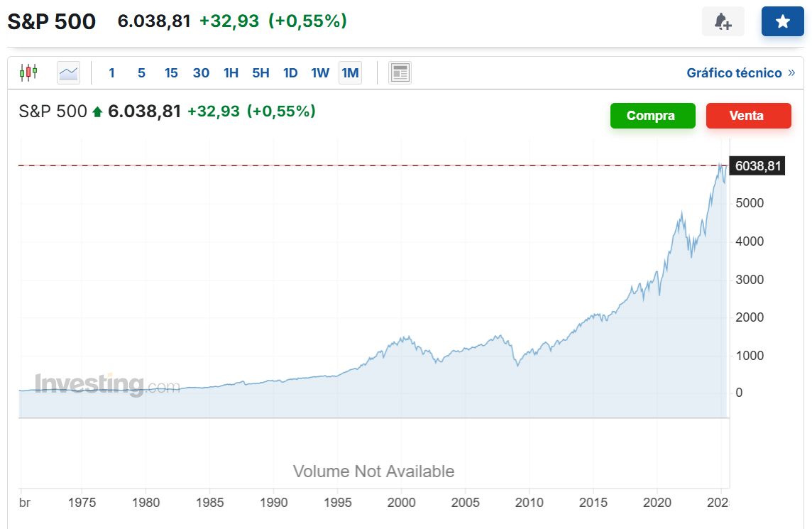Click the 2000 marker on the time axis
This screenshot has height=529, width=812.
pyautogui.click(x=401, y=503)
